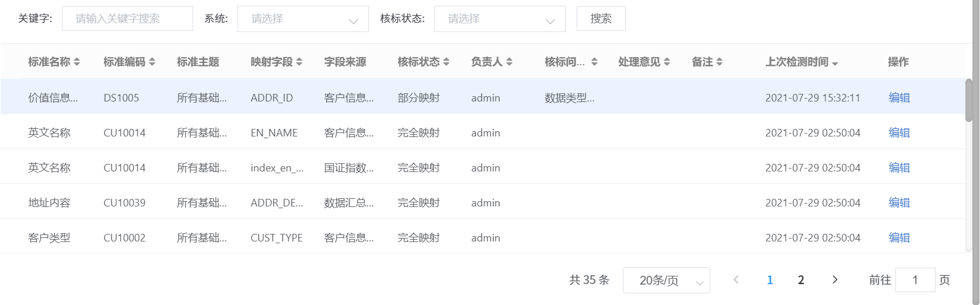Viewport: 980px width, 305px height.
Task: Select the CU10002 cell
Action: coord(124,238)
